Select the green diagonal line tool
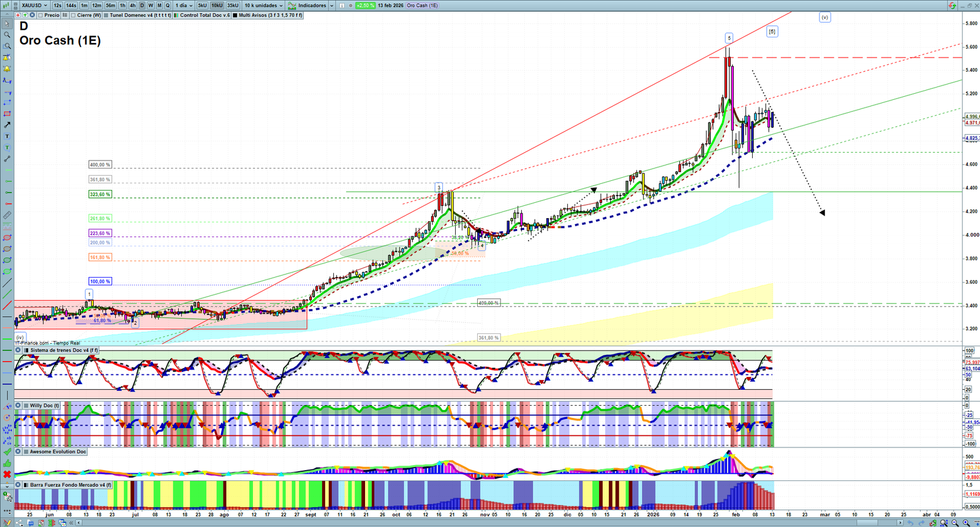 point(7,294)
